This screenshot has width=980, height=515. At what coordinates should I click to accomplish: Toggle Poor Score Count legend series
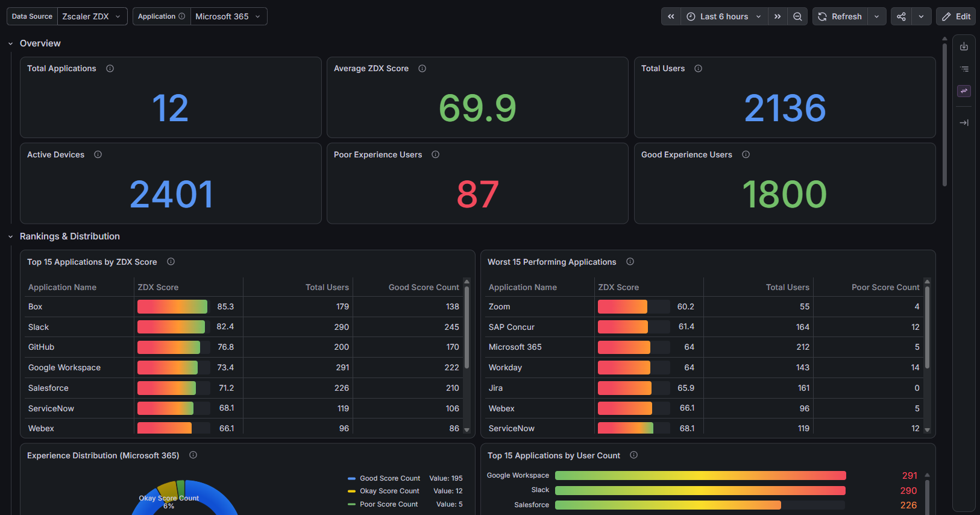point(389,504)
